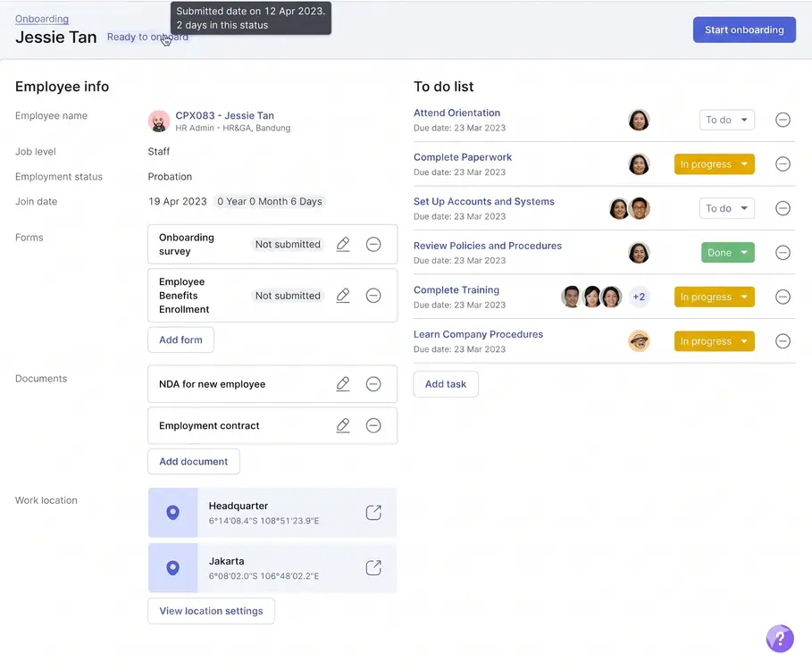Click the assignee avatar on Learn Company Procedures

point(639,340)
